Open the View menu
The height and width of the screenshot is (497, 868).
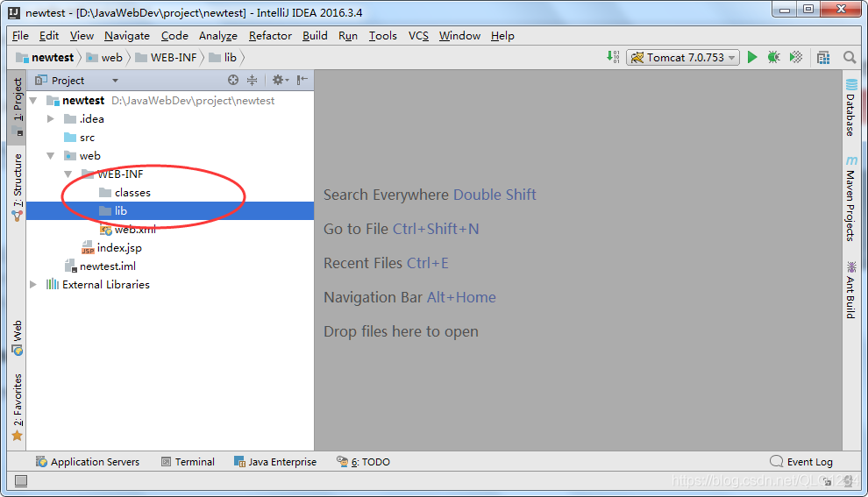click(82, 35)
